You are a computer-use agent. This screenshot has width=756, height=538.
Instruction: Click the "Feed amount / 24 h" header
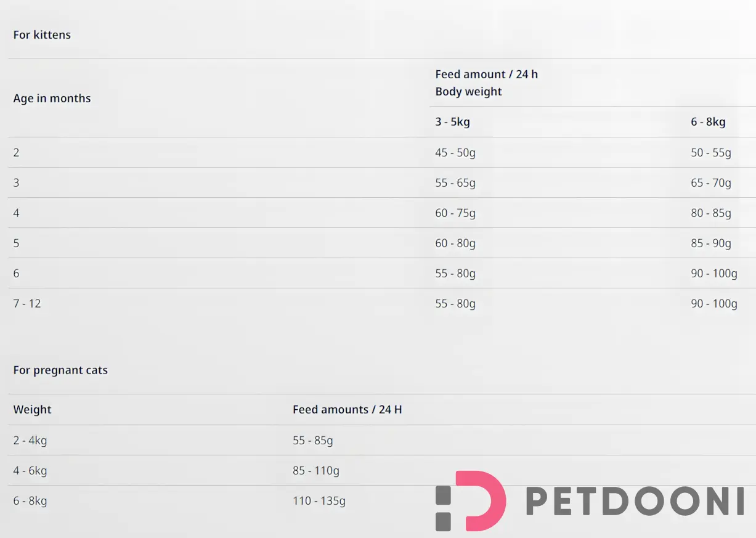coord(486,75)
